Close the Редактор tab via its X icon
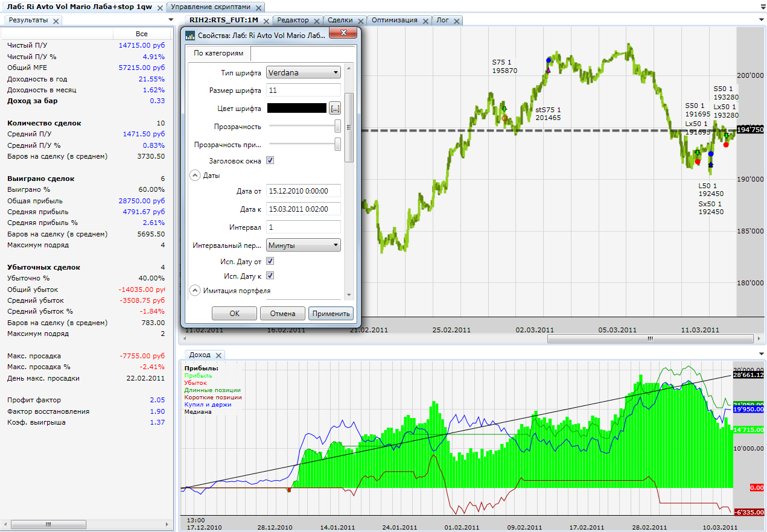 [x=316, y=21]
